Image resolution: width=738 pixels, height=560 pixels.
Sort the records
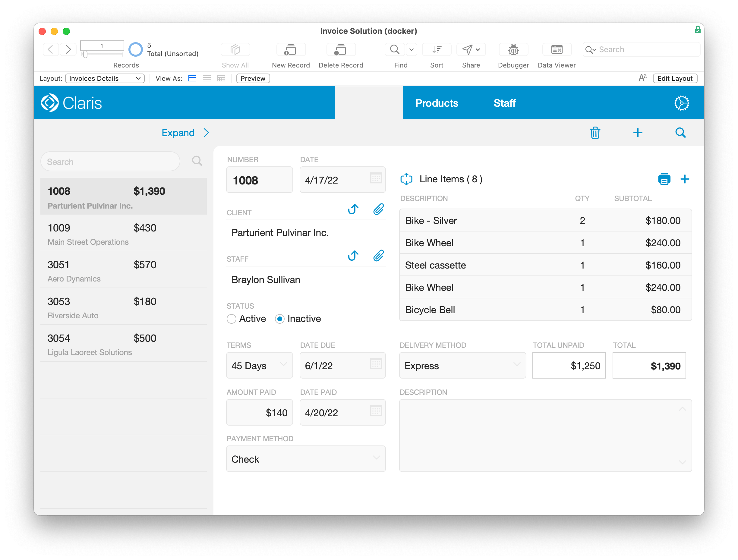point(437,49)
